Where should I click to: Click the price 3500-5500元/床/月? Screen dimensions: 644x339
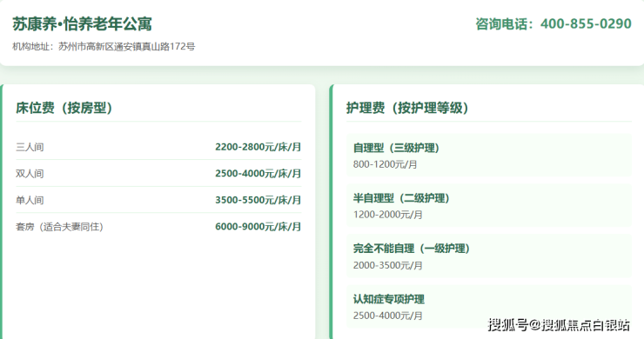(x=258, y=200)
